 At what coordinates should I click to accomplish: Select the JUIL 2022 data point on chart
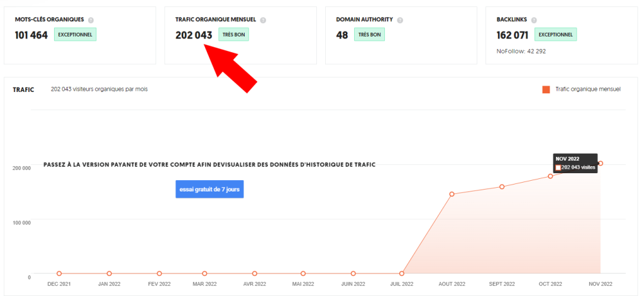click(x=402, y=273)
